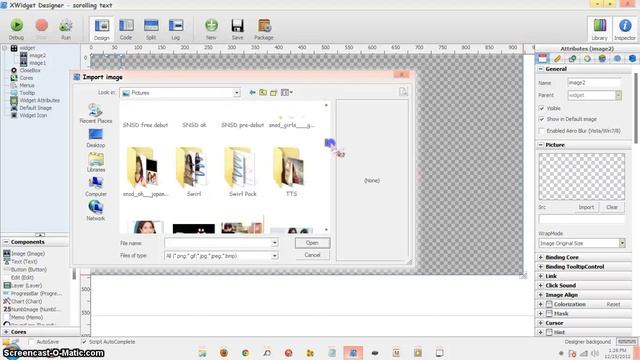Viewport: 640px width, 360px height.
Task: Switch to Split view
Action: click(x=151, y=29)
